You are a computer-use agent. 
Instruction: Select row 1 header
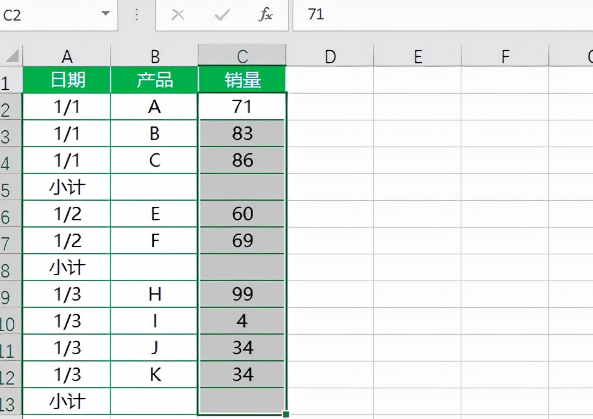[11, 80]
